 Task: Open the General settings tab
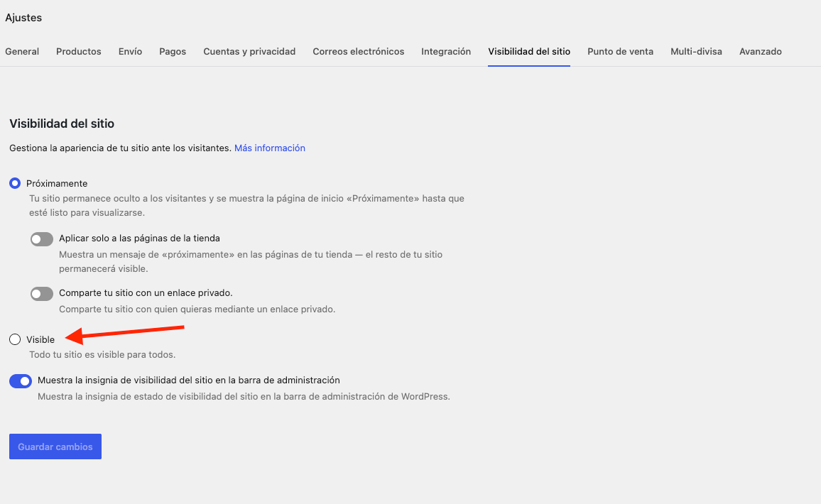coord(22,51)
